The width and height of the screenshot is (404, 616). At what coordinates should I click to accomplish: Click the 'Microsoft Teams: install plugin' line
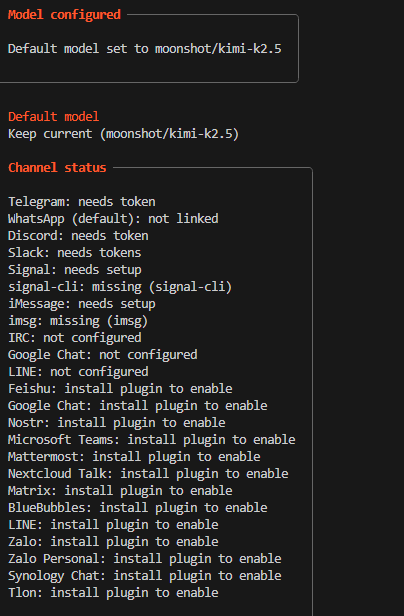(152, 440)
